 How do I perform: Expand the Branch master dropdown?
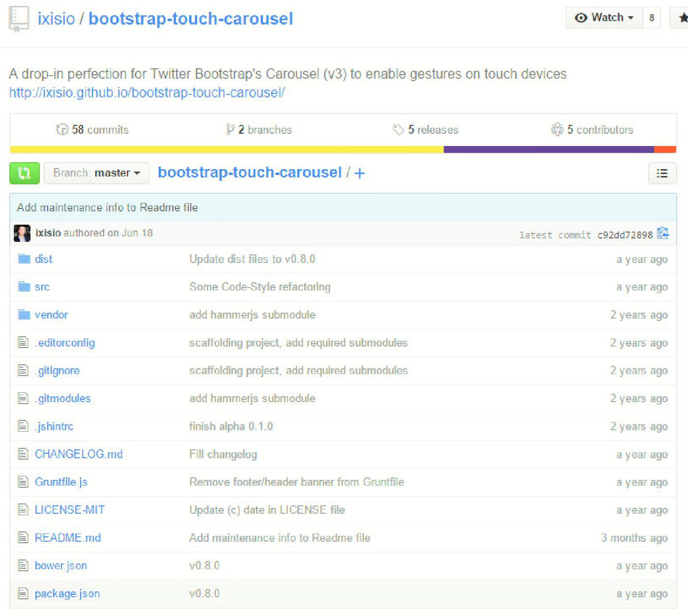click(97, 173)
